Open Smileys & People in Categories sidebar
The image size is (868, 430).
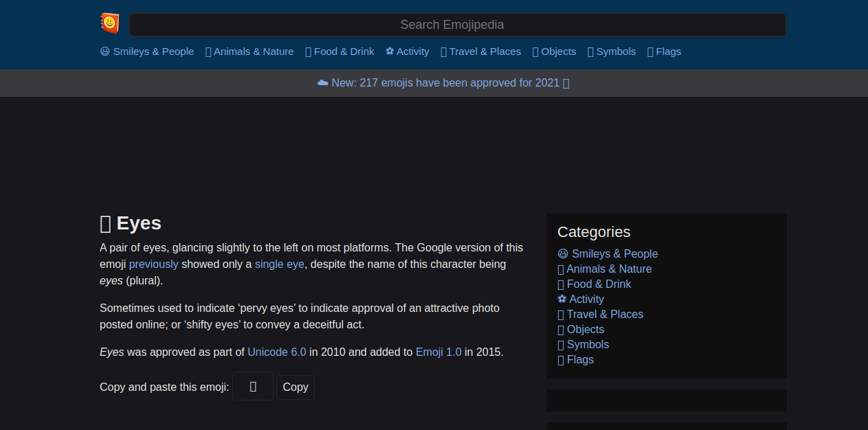pos(608,254)
